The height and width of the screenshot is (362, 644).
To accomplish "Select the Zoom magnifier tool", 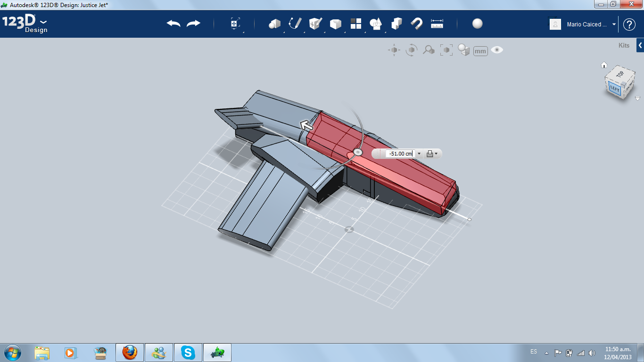I will [429, 50].
